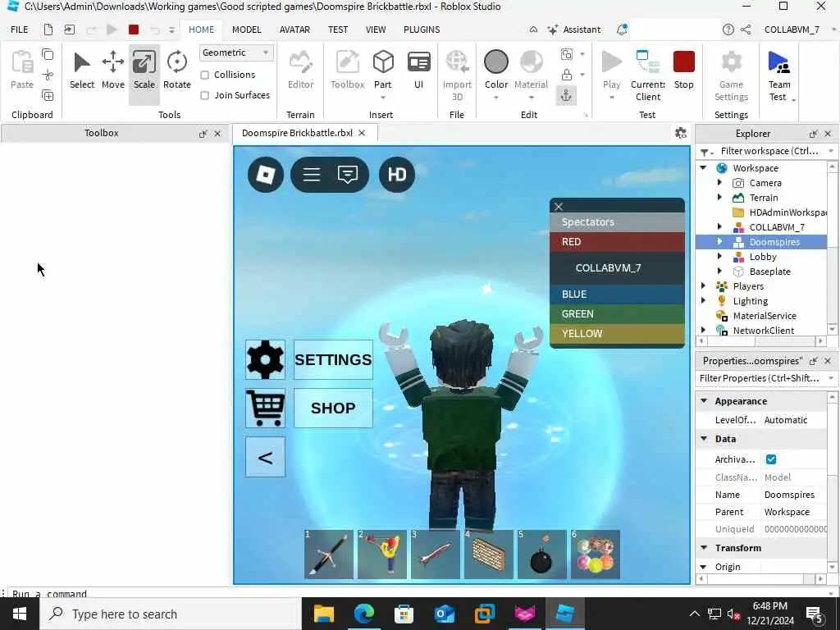This screenshot has width=840, height=630.
Task: Open the Terrain Editor
Action: [x=300, y=70]
